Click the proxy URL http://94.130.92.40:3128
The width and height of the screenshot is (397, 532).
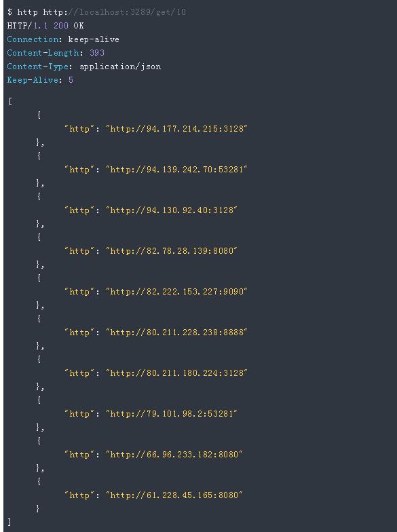pyautogui.click(x=171, y=210)
